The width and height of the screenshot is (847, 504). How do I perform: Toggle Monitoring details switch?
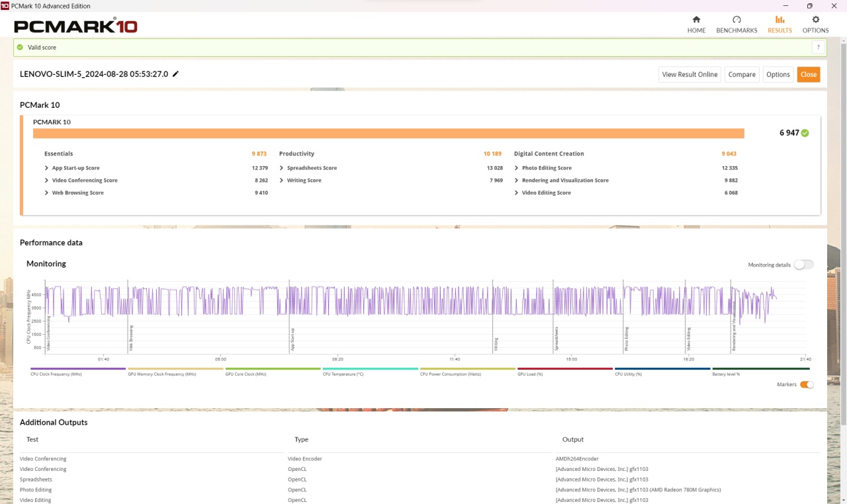click(803, 265)
